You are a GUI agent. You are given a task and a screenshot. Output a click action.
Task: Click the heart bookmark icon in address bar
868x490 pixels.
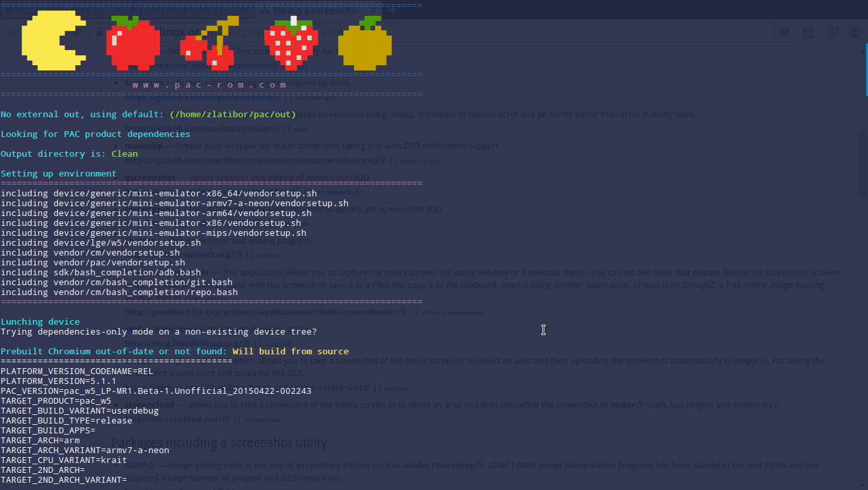click(784, 32)
